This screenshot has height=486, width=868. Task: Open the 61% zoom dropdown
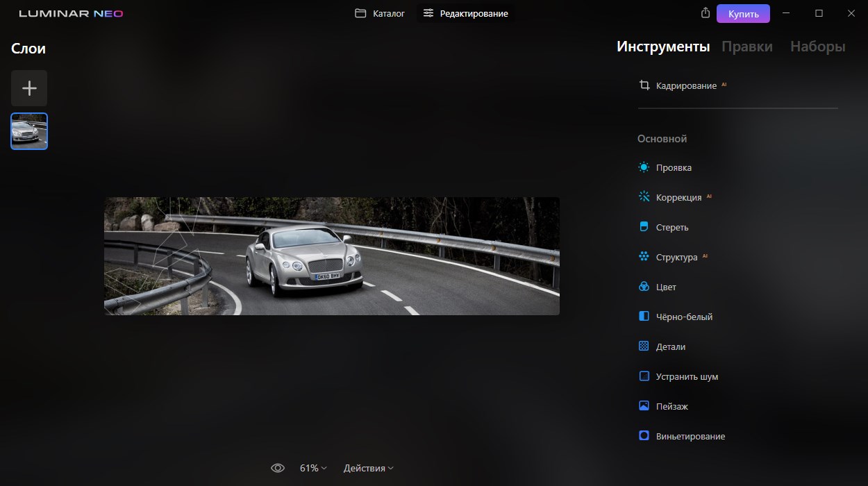[x=313, y=468]
